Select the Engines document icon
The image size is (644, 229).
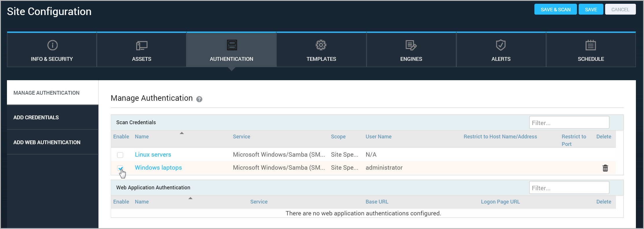tap(411, 45)
